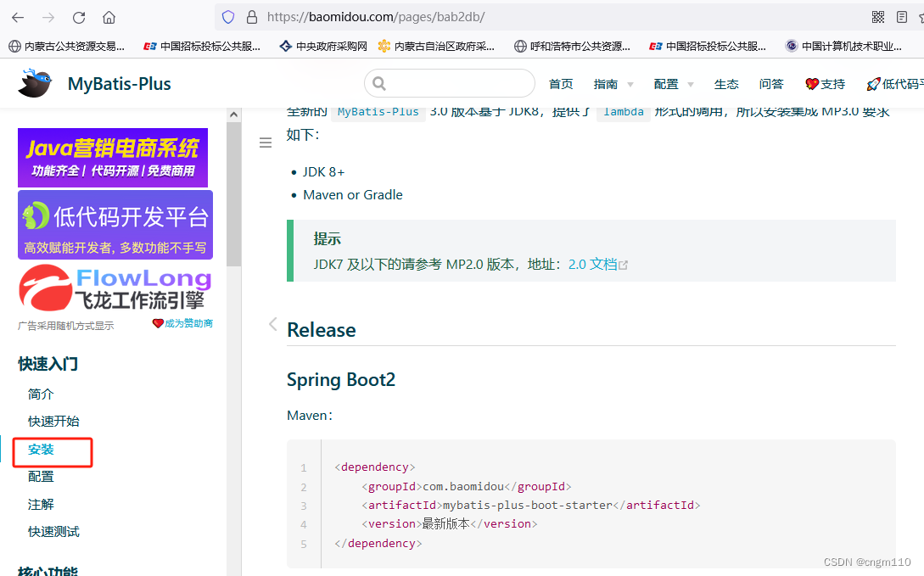Screen dimensions: 924x576
Task: Open the Java营销电商系统 ad banner
Action: click(x=113, y=158)
